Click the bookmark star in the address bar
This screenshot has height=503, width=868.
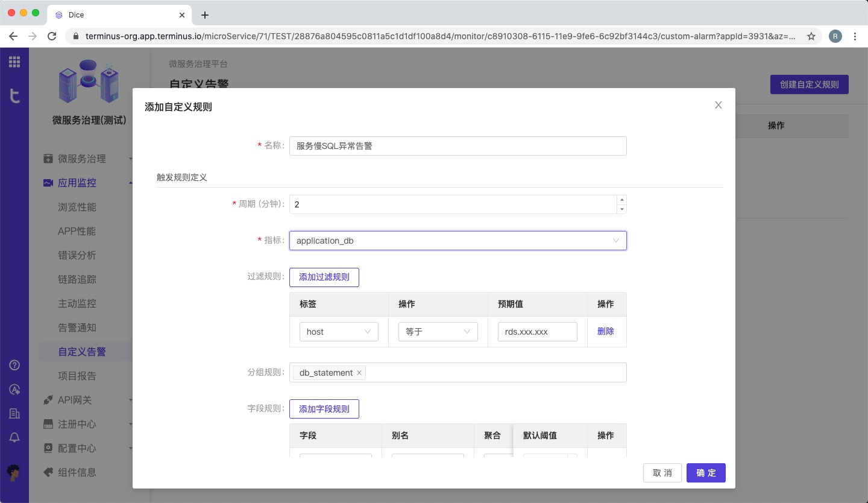point(812,36)
